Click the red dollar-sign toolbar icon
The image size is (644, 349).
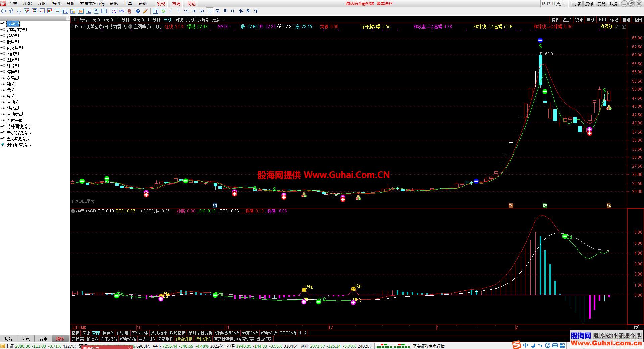tap(130, 11)
